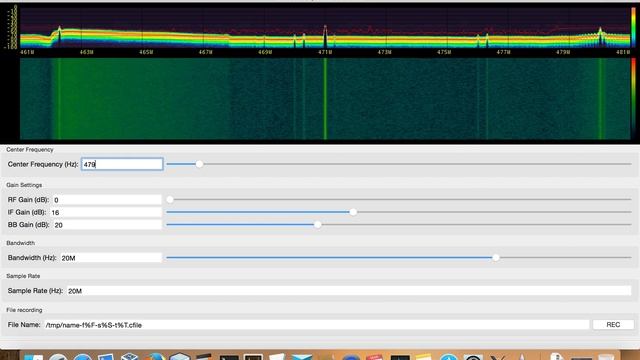Image resolution: width=640 pixels, height=360 pixels.
Task: Click the 'File recording' section heading
Action: coord(24,310)
